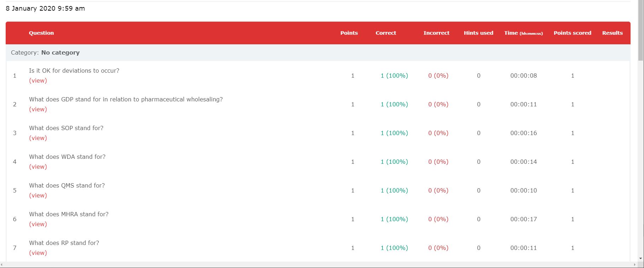Click the horizontal scrollbar right arrow

(x=635, y=265)
